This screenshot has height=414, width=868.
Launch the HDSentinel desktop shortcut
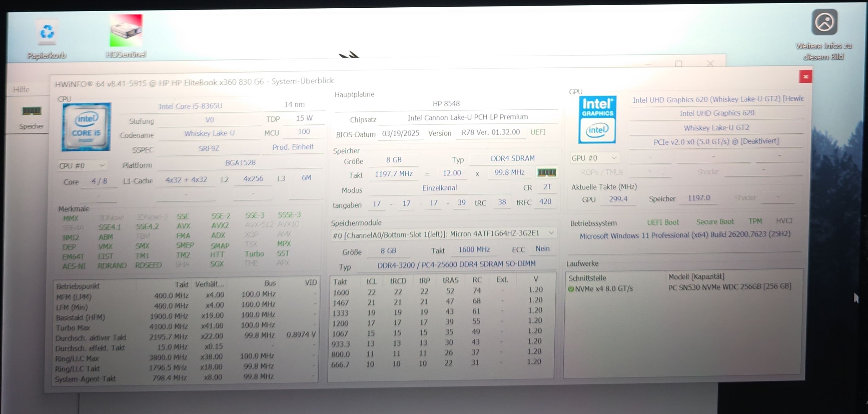click(x=126, y=36)
